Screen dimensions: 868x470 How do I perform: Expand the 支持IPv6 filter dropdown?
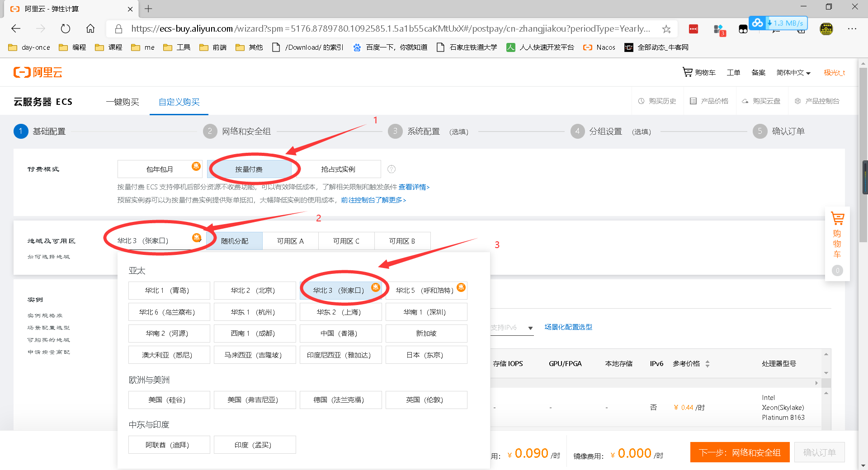pos(512,328)
